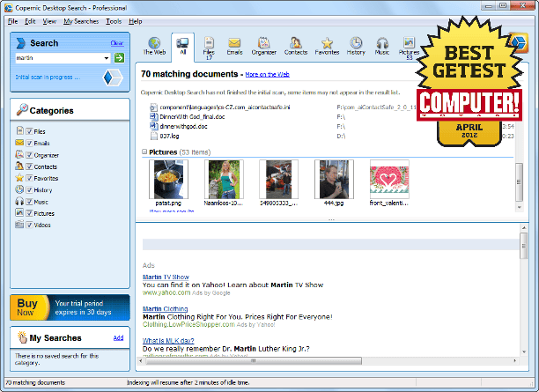Click the Copernic app icon in title bar

click(8, 8)
